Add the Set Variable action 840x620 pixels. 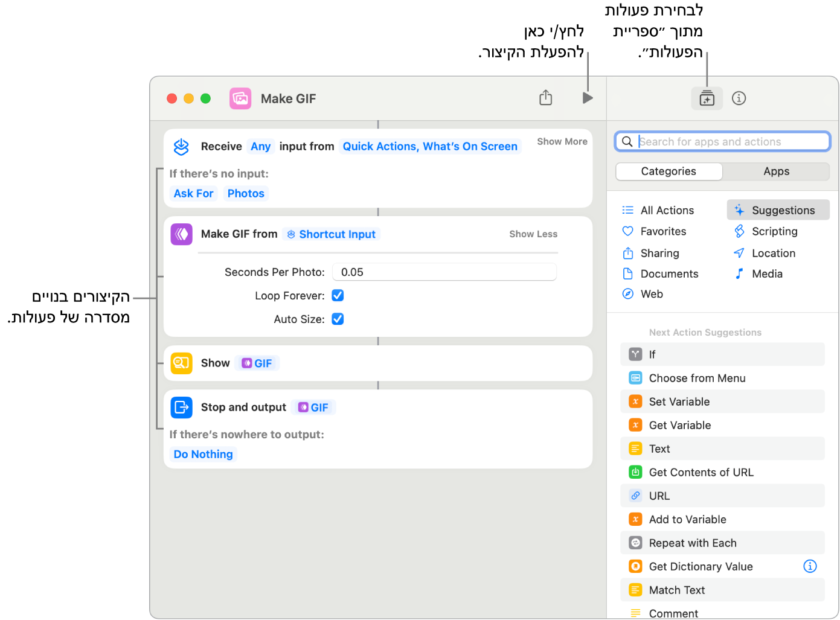722,401
